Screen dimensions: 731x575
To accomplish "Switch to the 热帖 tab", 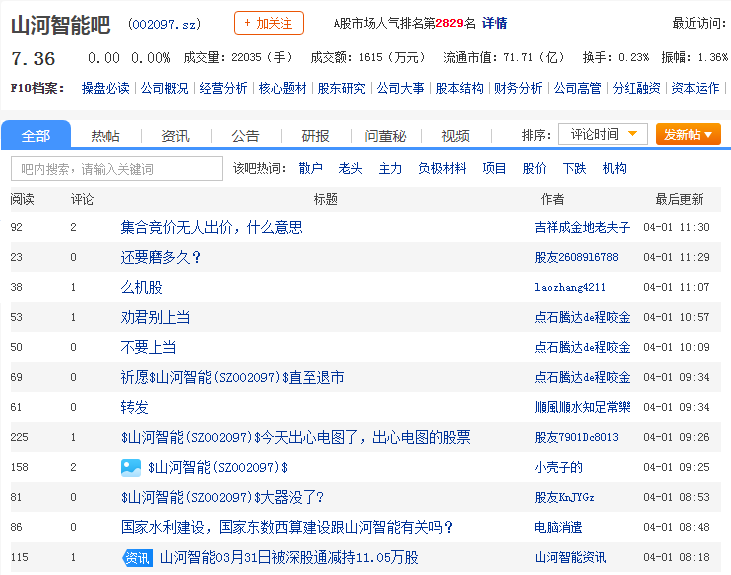I will 105,136.
